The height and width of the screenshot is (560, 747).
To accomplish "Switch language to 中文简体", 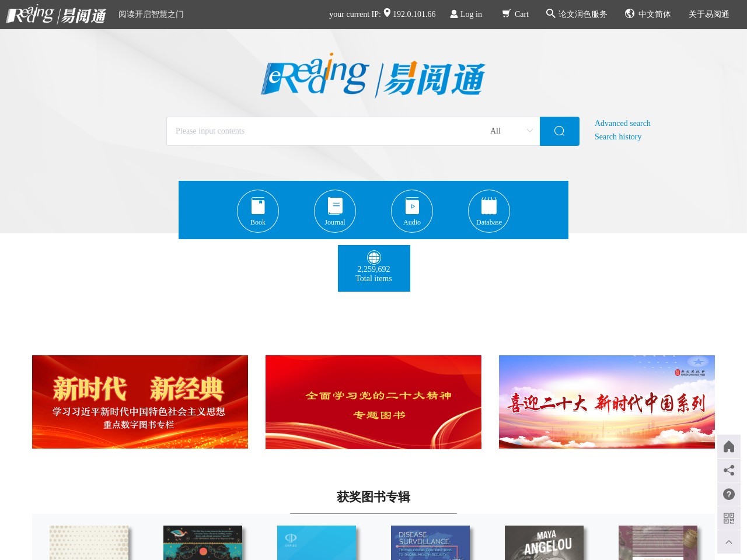I will [648, 14].
